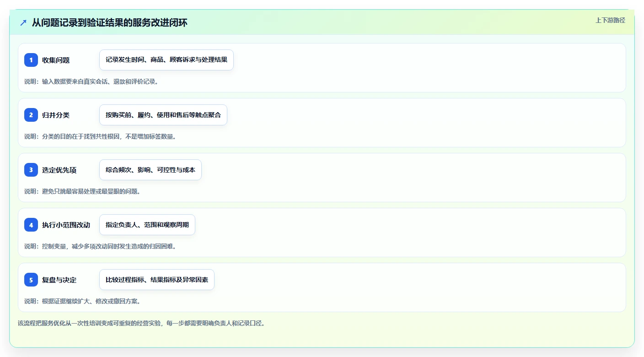Screen dimensions: 644x357
Task: Click the 比较过程指标、结果指标及异常因素 chip
Action: pyautogui.click(x=157, y=280)
